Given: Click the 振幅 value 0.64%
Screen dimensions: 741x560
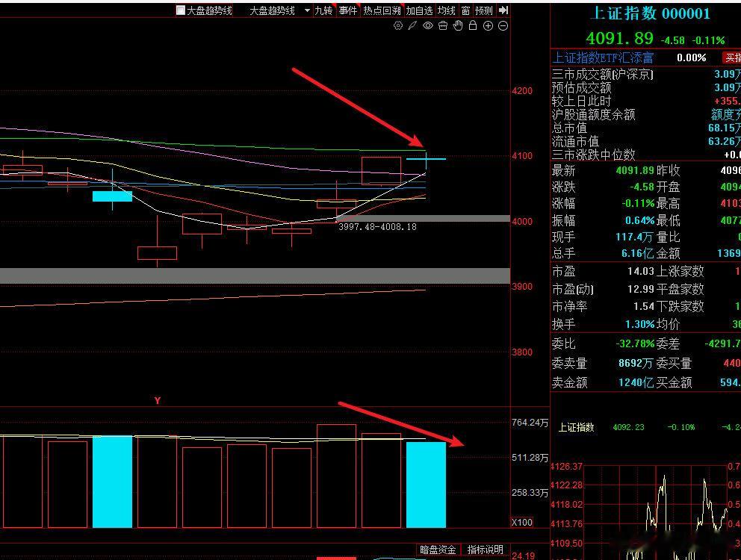Looking at the screenshot, I should coord(639,220).
